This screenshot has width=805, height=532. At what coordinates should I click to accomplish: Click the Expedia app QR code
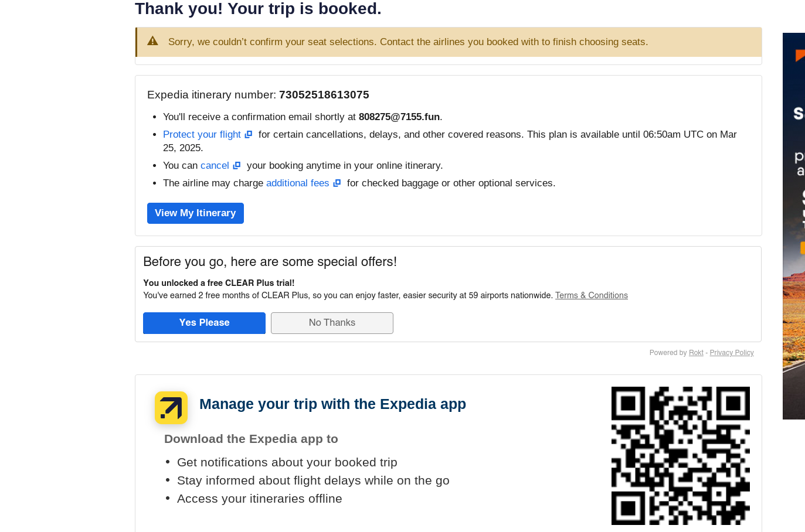[x=681, y=456]
